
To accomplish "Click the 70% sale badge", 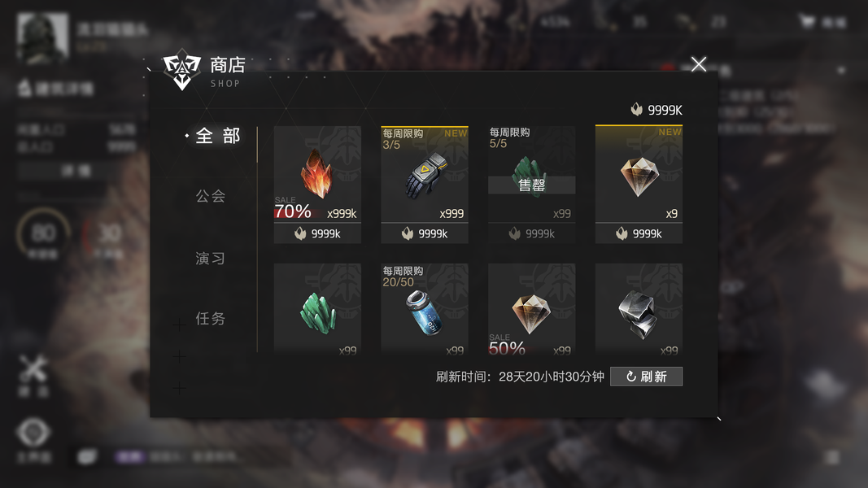I will pos(293,208).
